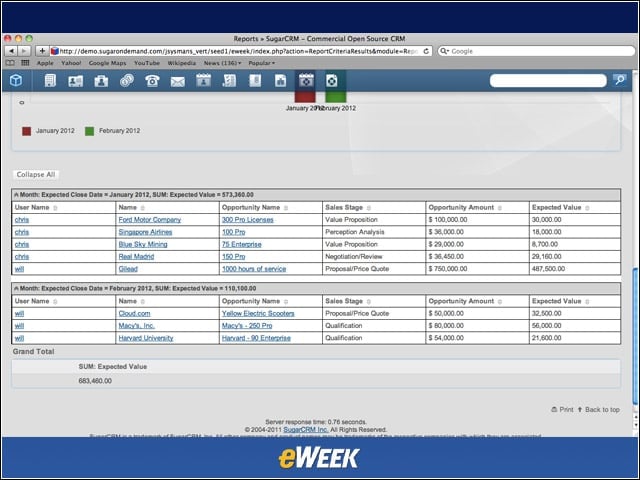Screen dimensions: 640x480
Task: Sort January table by Opportunity Name icon
Action: point(286,208)
